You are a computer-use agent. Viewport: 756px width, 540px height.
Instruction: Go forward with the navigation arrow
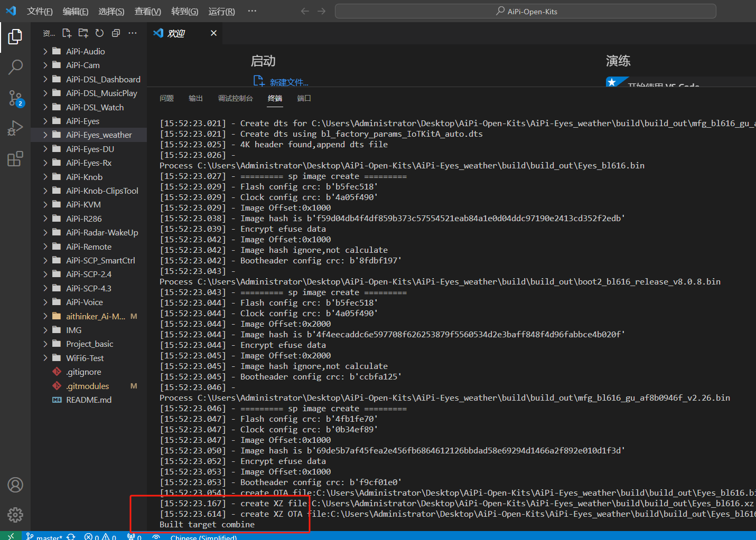coord(322,11)
